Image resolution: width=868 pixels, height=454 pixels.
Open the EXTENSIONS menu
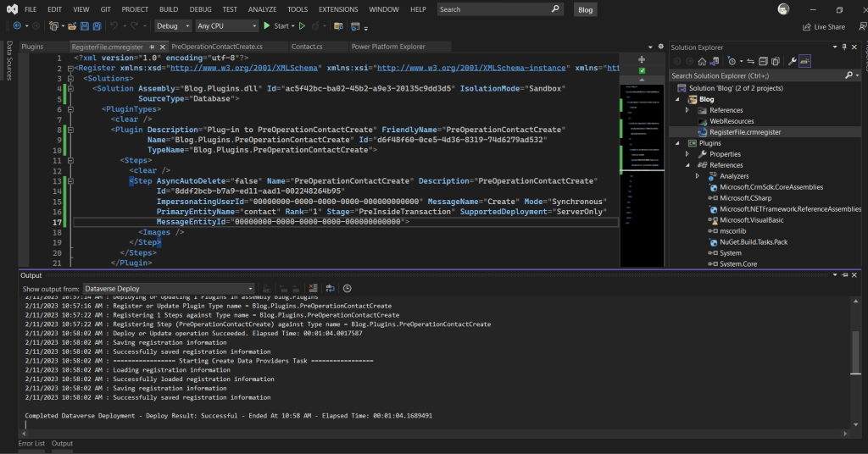pyautogui.click(x=338, y=9)
